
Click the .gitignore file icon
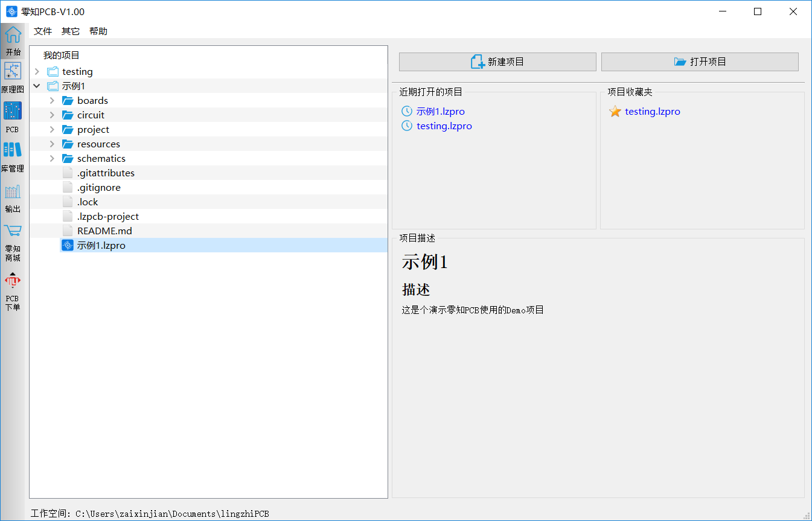point(68,187)
